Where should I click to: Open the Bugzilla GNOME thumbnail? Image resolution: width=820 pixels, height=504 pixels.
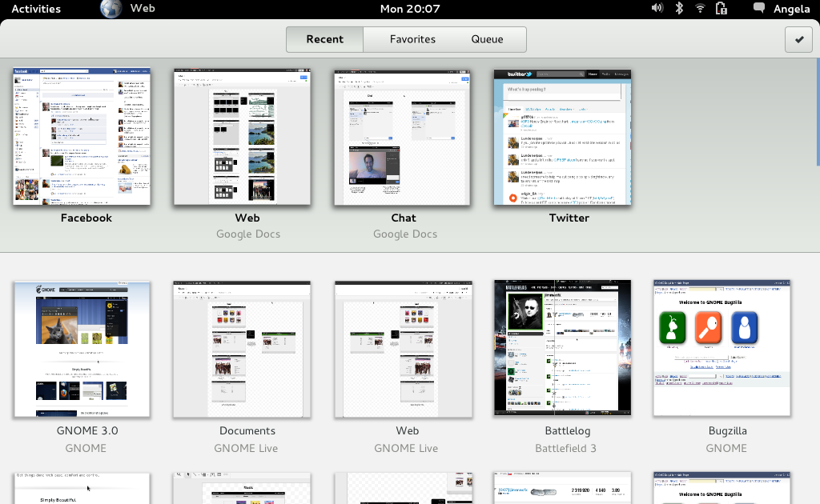[x=721, y=348]
